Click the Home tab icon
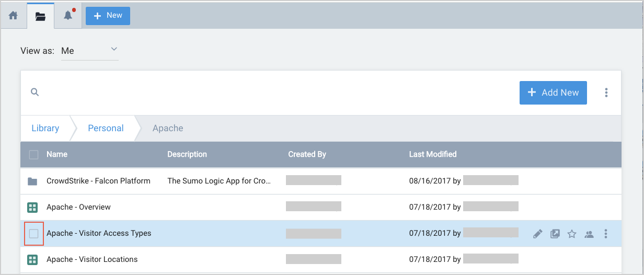The height and width of the screenshot is (275, 644). pos(14,16)
